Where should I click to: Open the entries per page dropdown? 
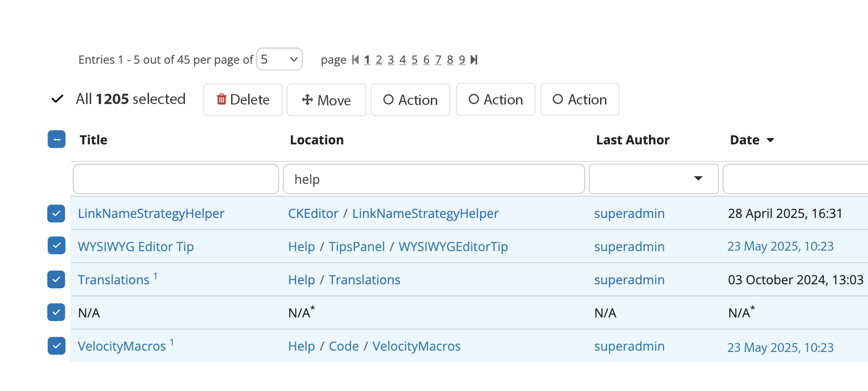click(x=280, y=59)
